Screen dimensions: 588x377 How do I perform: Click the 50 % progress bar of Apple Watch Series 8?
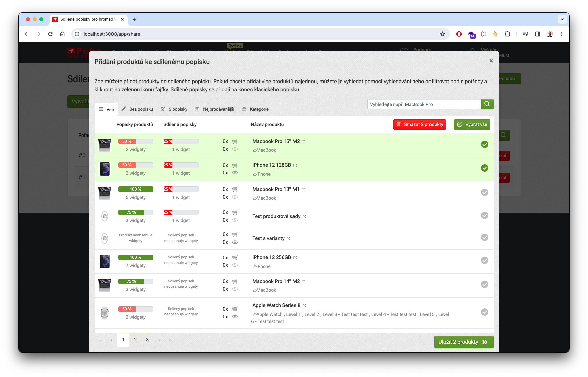[x=136, y=309]
